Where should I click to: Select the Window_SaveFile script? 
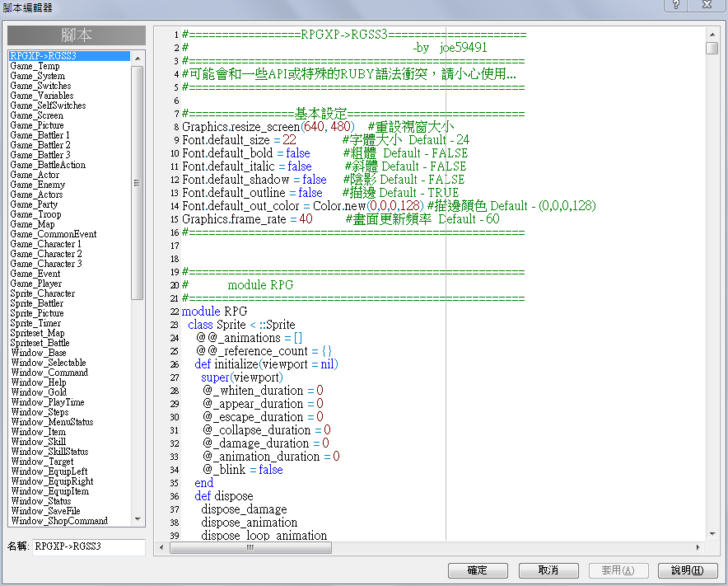45,511
